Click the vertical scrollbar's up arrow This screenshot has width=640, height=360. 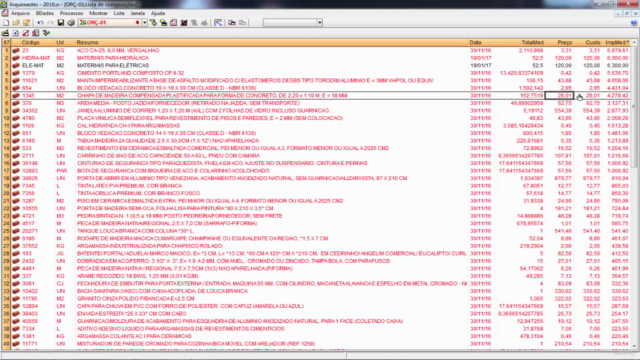634,42
